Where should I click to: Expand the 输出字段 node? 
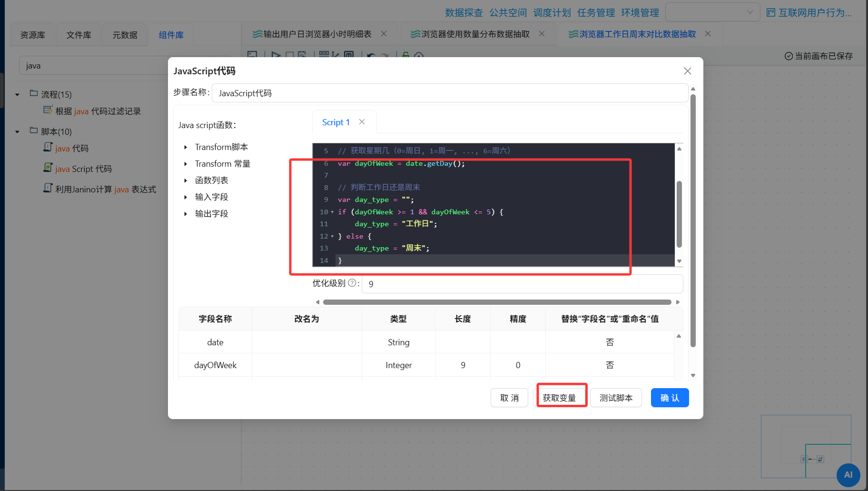186,214
